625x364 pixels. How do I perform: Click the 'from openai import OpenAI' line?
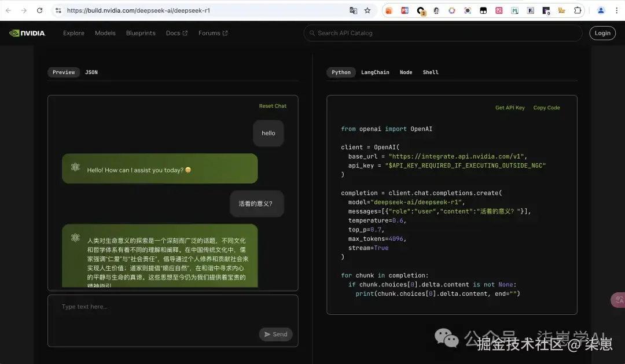pos(386,129)
